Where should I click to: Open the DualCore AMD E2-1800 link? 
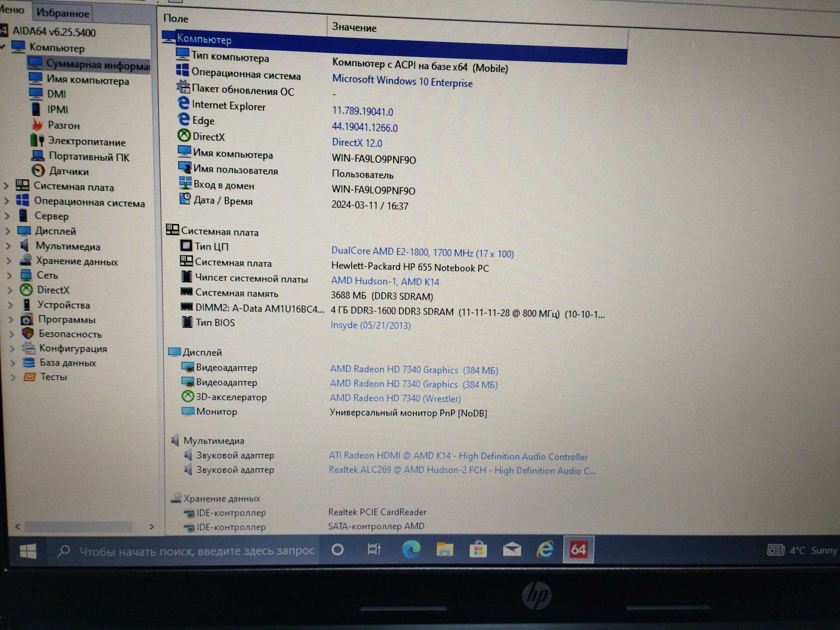[x=422, y=252]
